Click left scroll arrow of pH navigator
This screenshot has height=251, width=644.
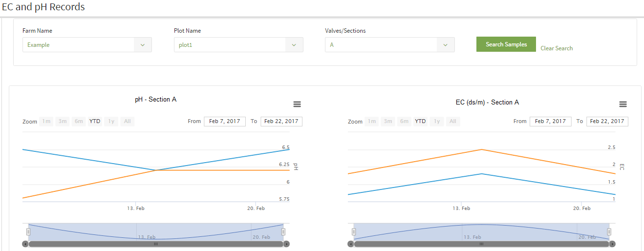[x=25, y=244]
